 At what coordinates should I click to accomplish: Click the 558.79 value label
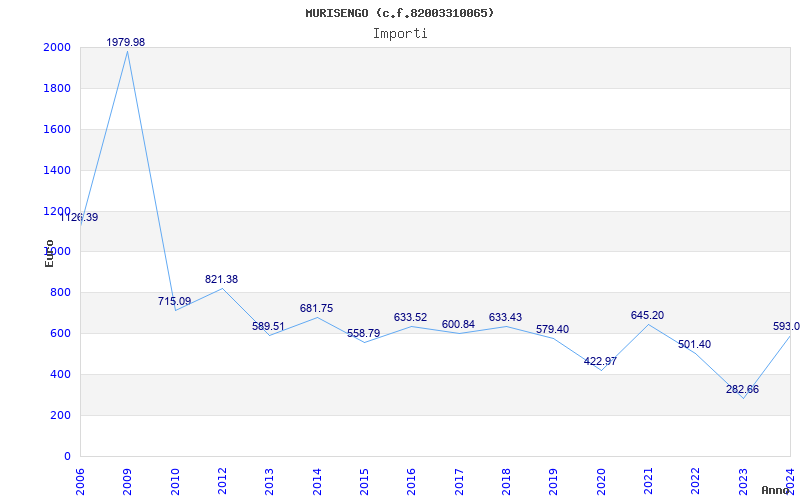click(x=363, y=333)
